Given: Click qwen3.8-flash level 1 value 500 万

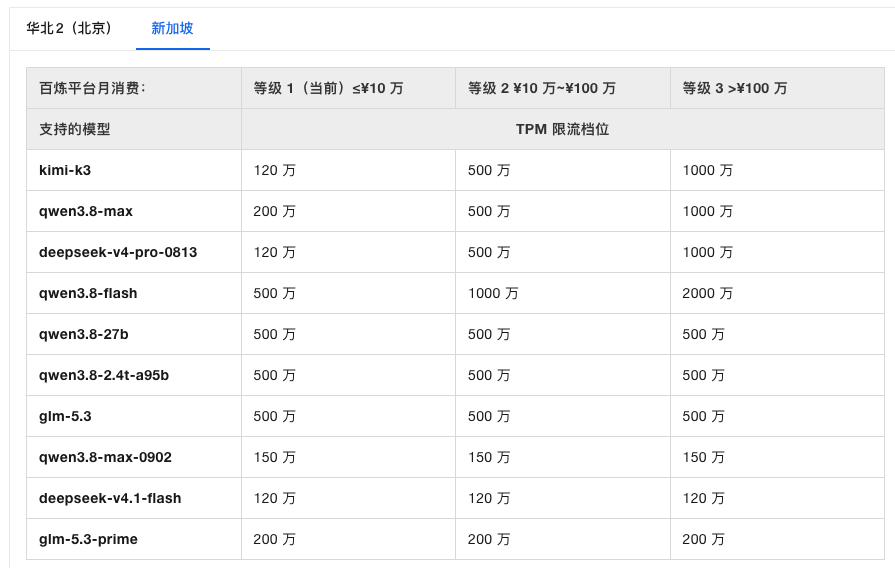Looking at the screenshot, I should 275,293.
